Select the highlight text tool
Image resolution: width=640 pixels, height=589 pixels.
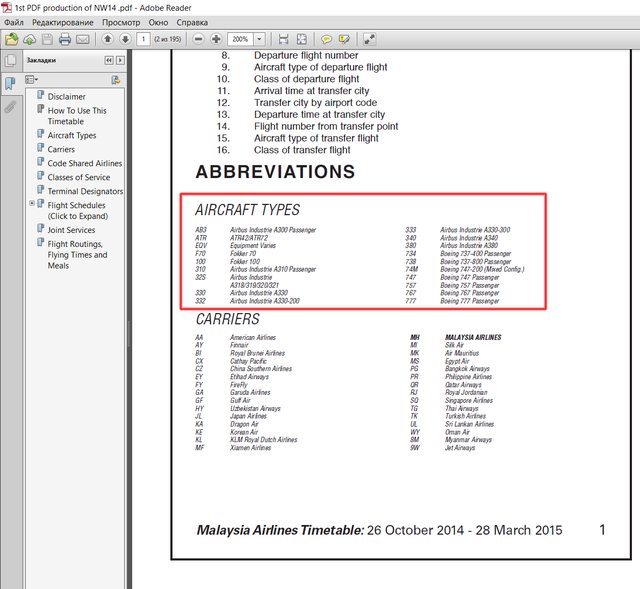tap(344, 39)
